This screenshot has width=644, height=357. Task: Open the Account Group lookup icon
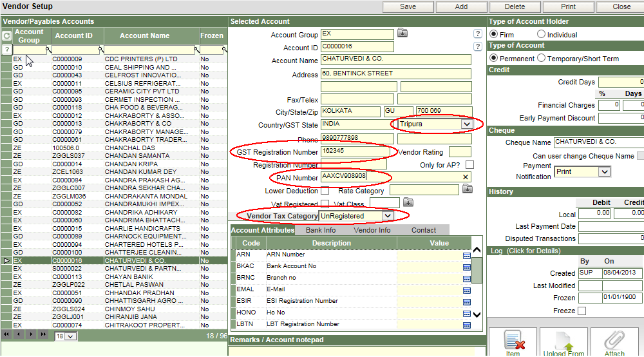click(x=402, y=33)
